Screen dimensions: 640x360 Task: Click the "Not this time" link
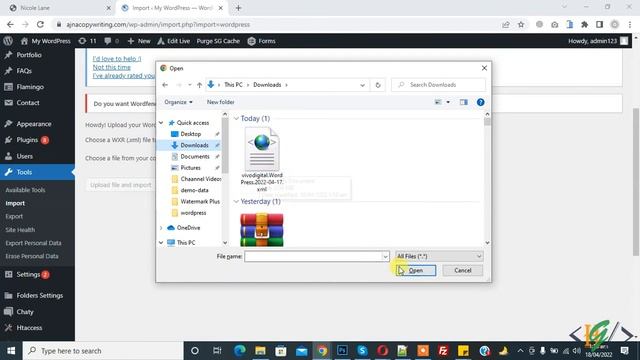tap(111, 67)
